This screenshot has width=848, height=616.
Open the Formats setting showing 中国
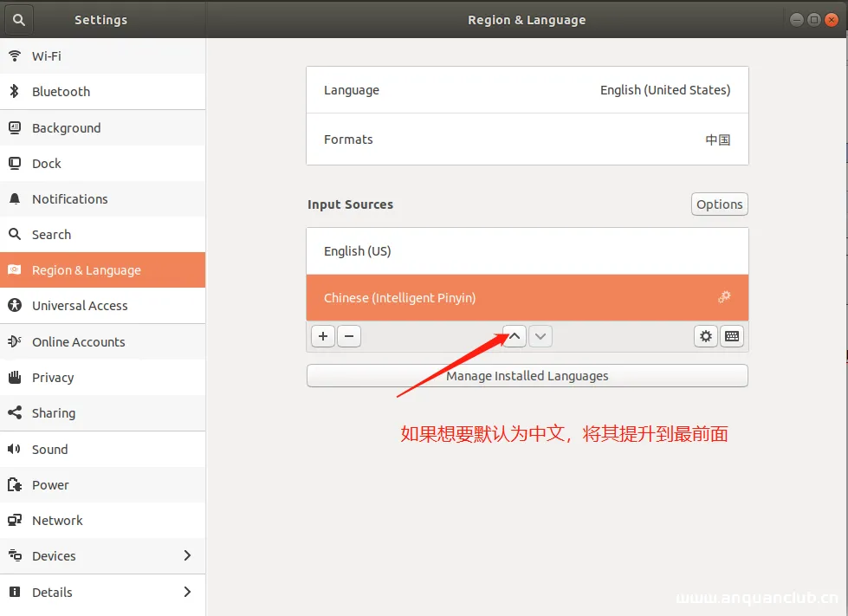click(x=527, y=139)
